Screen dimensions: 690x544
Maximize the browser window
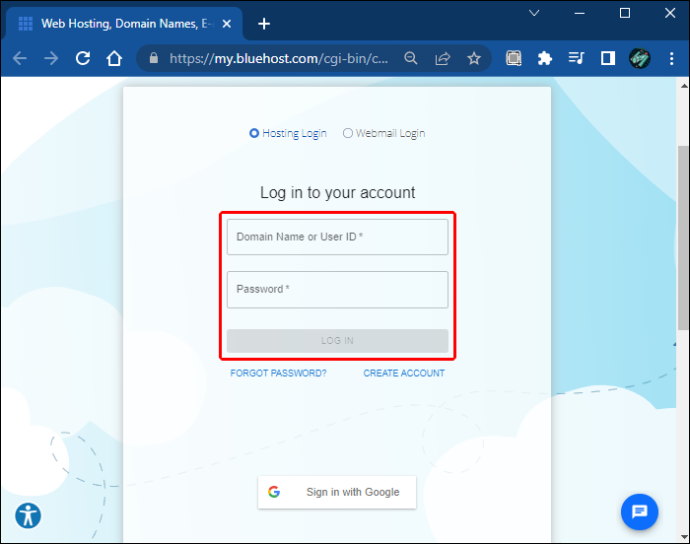[x=625, y=13]
